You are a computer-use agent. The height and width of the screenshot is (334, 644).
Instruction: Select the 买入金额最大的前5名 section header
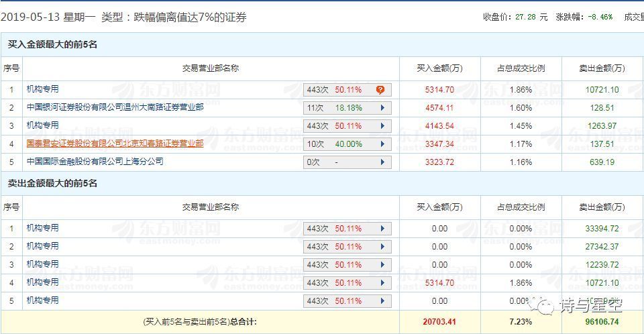click(52, 45)
